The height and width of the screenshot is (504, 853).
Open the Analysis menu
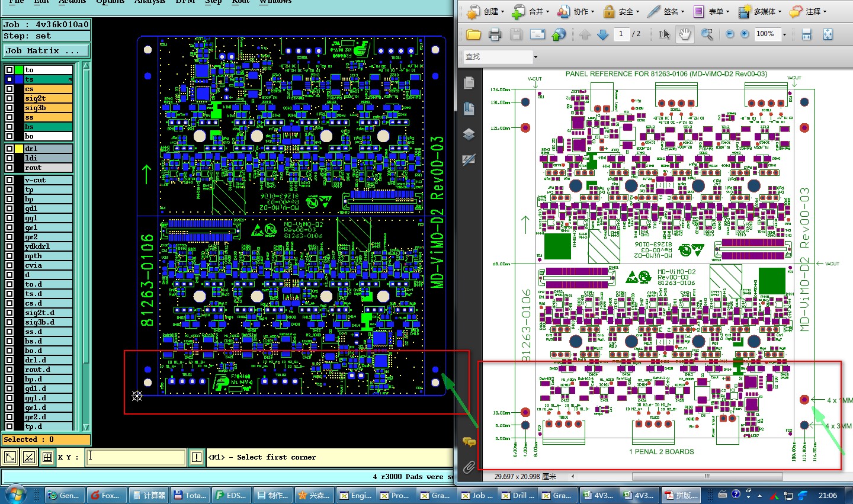149,2
